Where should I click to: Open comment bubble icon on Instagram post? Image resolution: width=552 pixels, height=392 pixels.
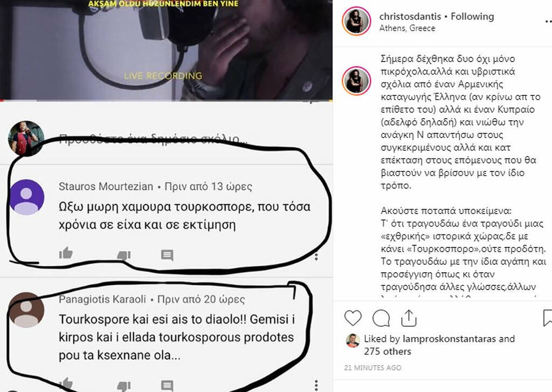click(381, 318)
